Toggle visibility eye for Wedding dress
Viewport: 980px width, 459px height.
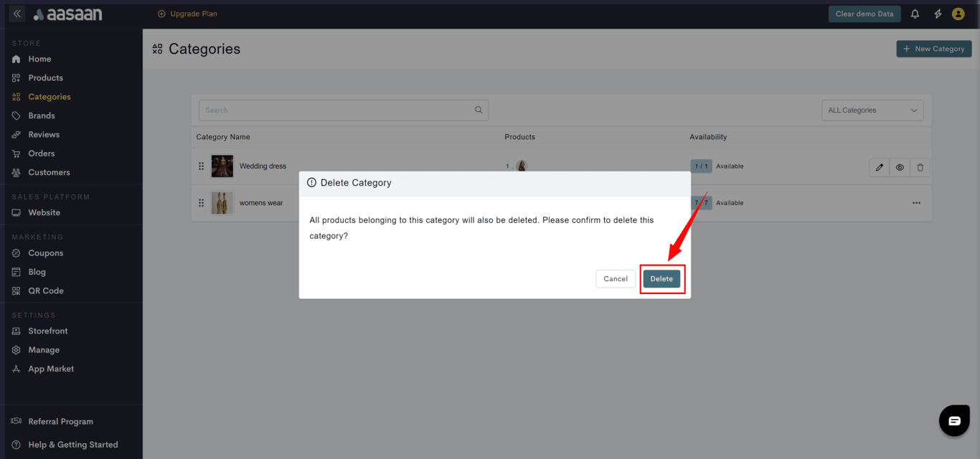[x=900, y=167]
